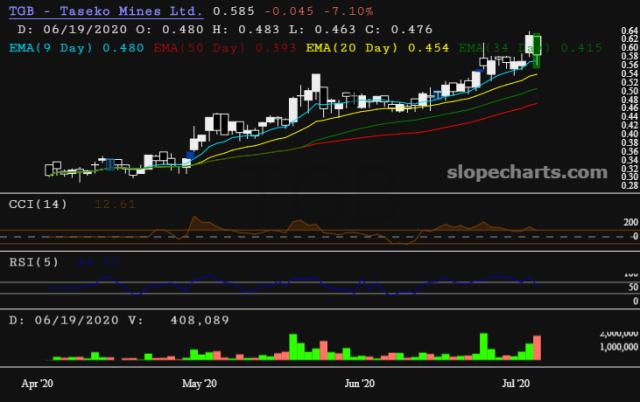Click the last green candlestick on the chart

[x=538, y=46]
